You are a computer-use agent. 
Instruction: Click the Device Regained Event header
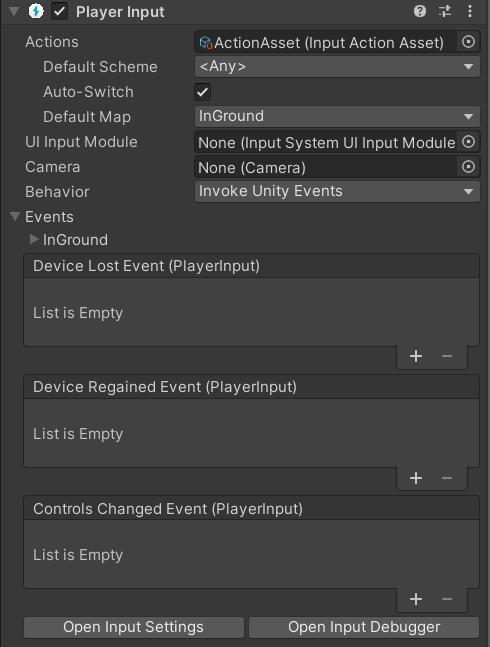coord(252,387)
